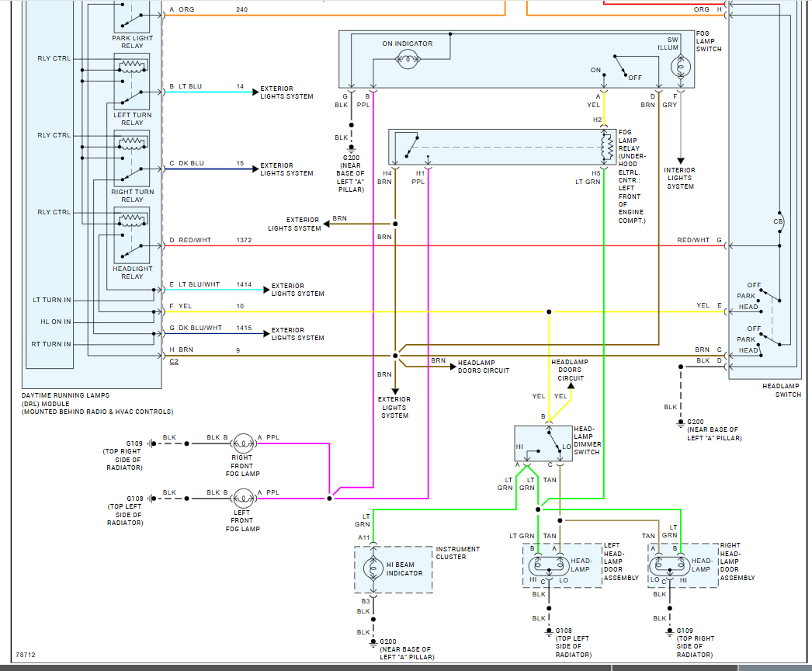Click the SW ILLUM bulb symbol
This screenshot has width=812, height=671.
pos(681,68)
